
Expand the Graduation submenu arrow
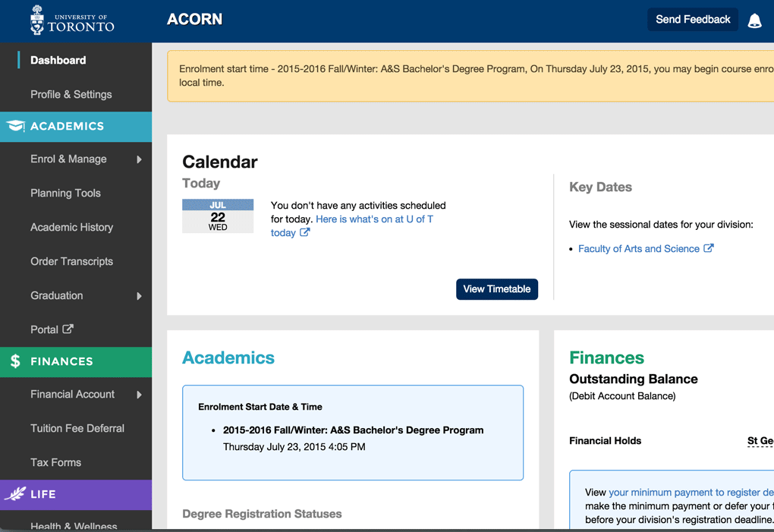pyautogui.click(x=139, y=296)
